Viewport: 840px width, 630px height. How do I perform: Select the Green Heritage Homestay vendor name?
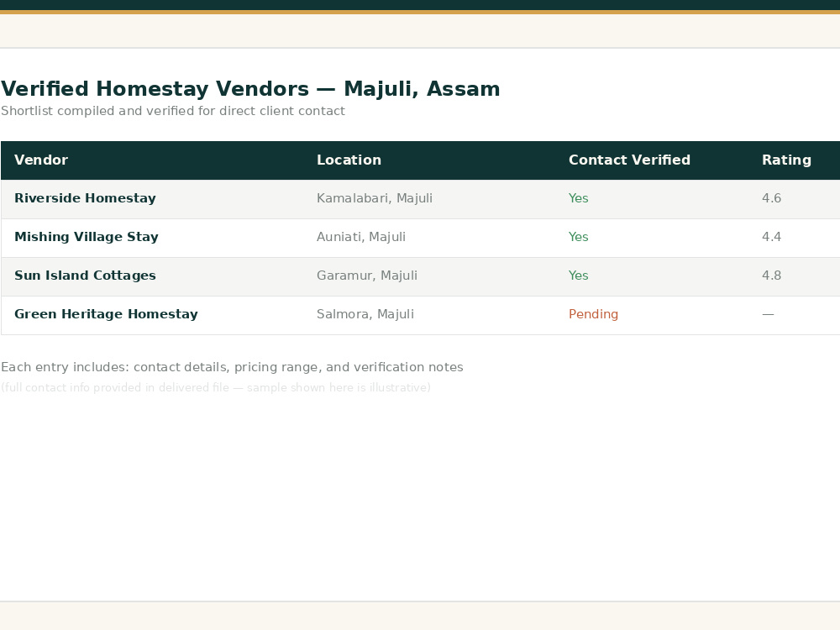(x=106, y=314)
